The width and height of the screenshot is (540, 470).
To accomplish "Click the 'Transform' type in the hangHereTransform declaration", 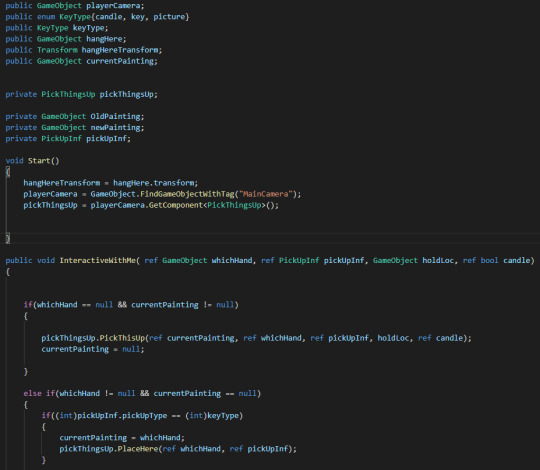I will click(x=57, y=50).
